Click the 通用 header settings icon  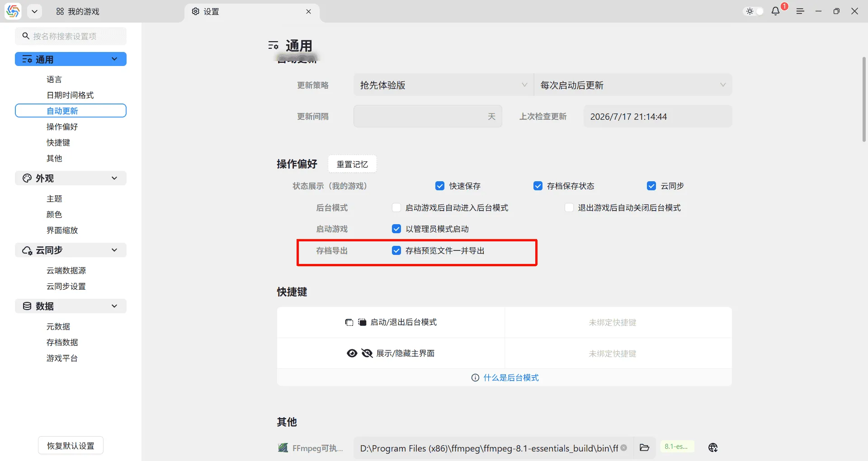pyautogui.click(x=273, y=46)
